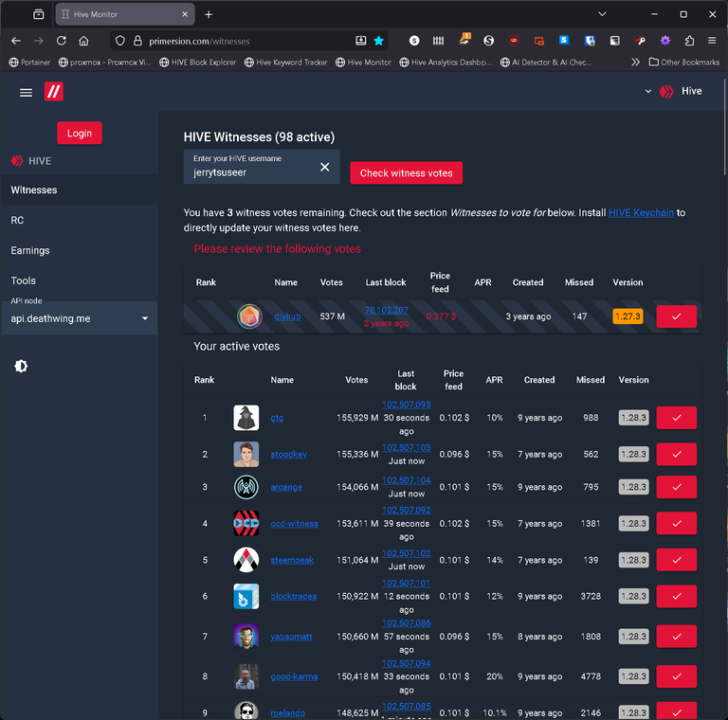The width and height of the screenshot is (728, 720).
Task: Open the Hive blockchain selector dropdown
Action: pyautogui.click(x=674, y=91)
